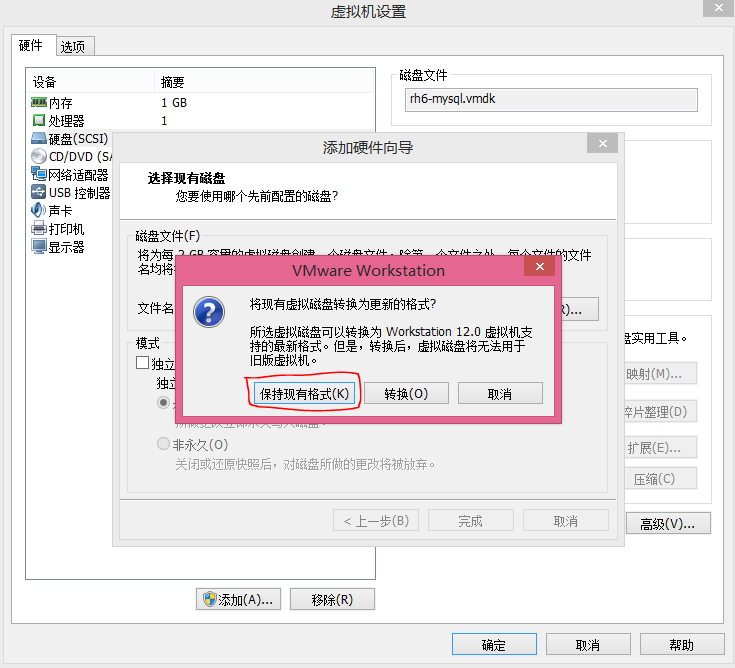
Task: Select 打印机 in device list
Action: tap(67, 229)
